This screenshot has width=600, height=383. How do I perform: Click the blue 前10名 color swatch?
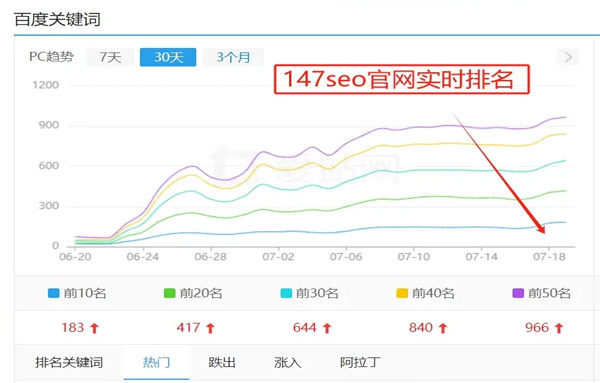pos(54,293)
